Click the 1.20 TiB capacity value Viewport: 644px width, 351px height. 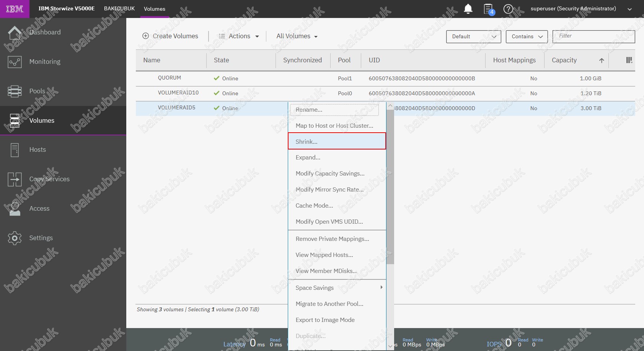click(x=591, y=93)
